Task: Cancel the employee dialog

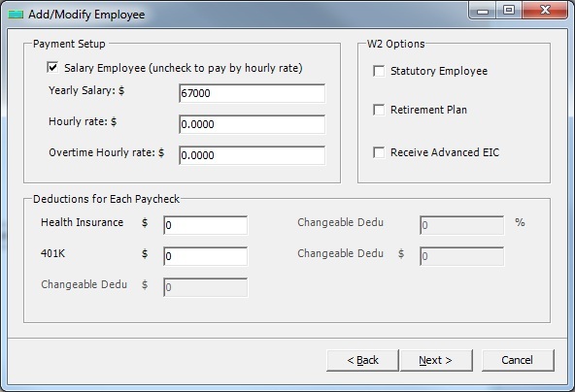Action: pos(518,360)
